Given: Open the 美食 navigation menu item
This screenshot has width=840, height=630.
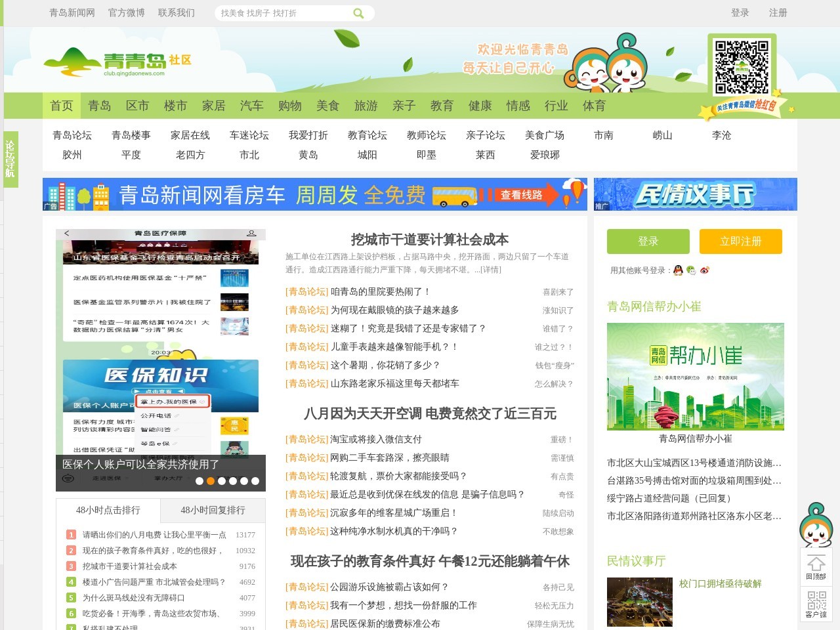Looking at the screenshot, I should [327, 106].
